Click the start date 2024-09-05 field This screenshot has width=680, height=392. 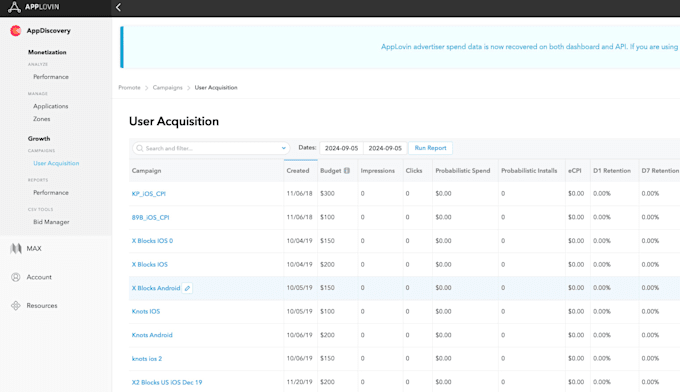[342, 148]
